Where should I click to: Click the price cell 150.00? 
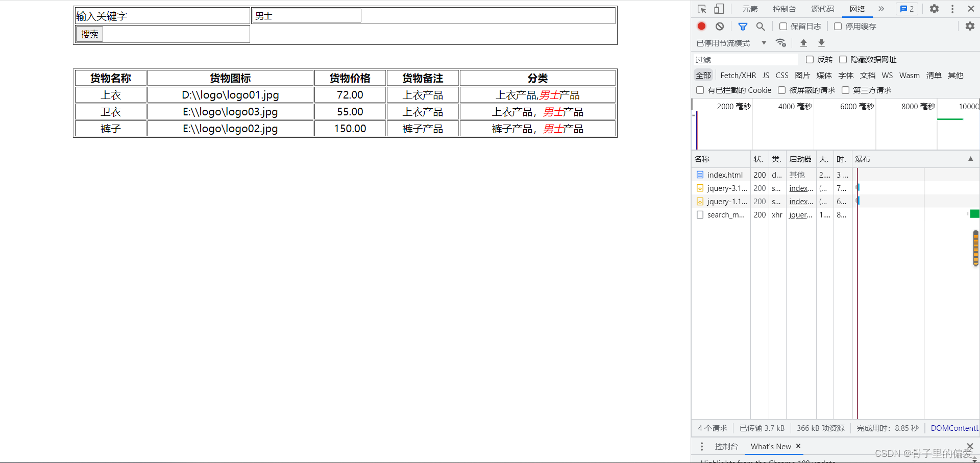[350, 129]
